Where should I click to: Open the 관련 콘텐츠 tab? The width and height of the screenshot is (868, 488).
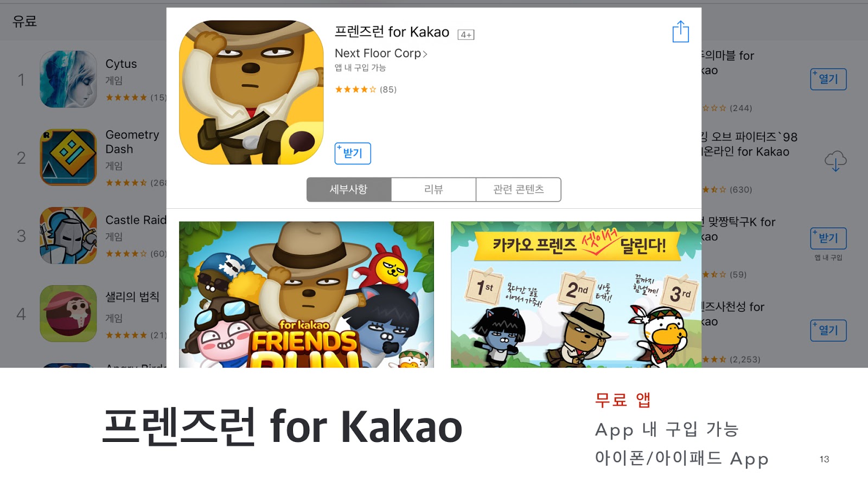pyautogui.click(x=519, y=189)
